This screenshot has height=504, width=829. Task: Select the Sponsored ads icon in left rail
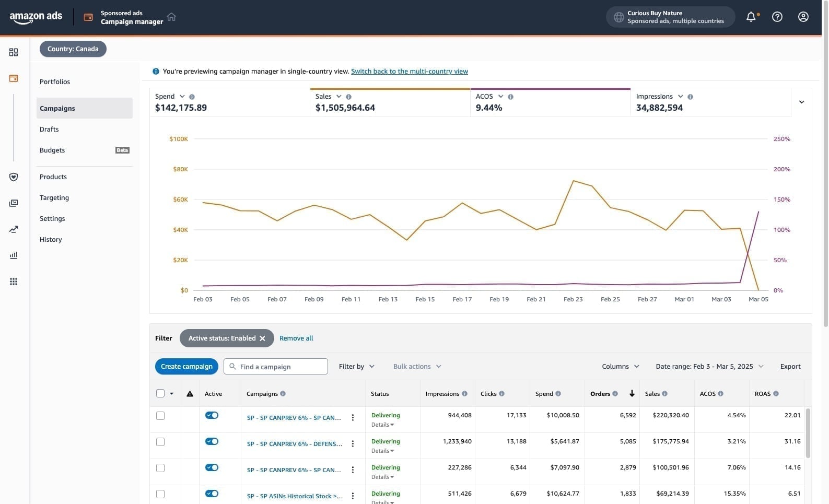[x=14, y=78]
